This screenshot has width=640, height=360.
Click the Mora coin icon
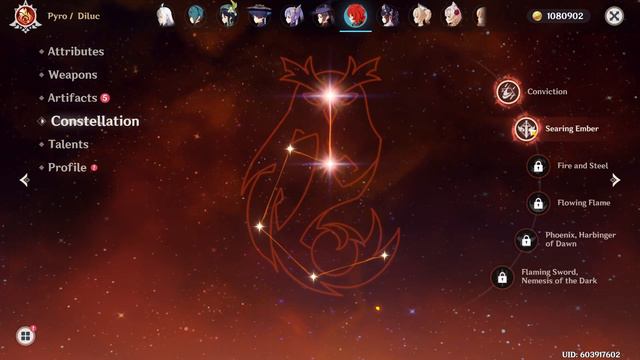coord(537,16)
